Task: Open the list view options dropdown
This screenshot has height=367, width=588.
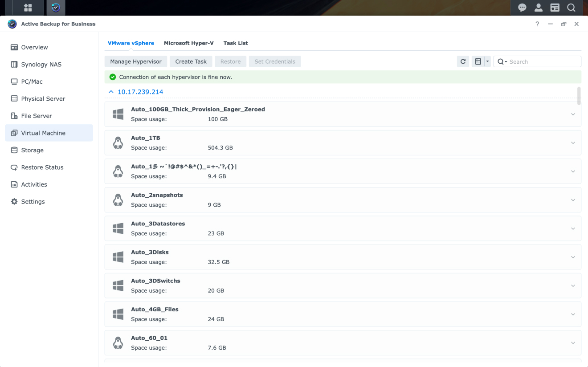Action: (x=487, y=61)
